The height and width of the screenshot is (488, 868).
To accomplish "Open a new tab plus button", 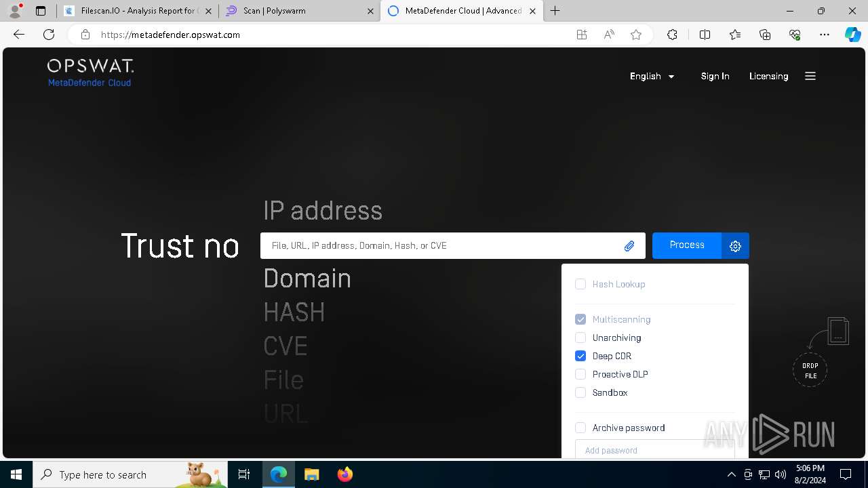I will [555, 11].
